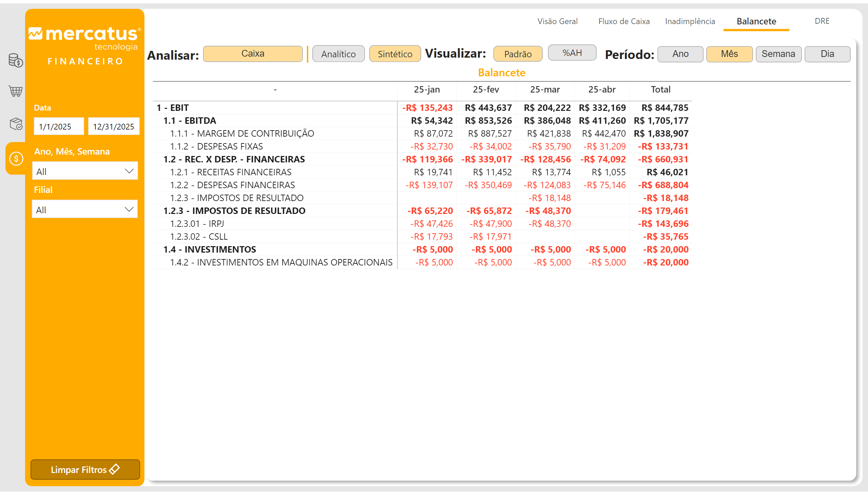
Task: Click the start date field 1/1/2025
Action: point(58,126)
